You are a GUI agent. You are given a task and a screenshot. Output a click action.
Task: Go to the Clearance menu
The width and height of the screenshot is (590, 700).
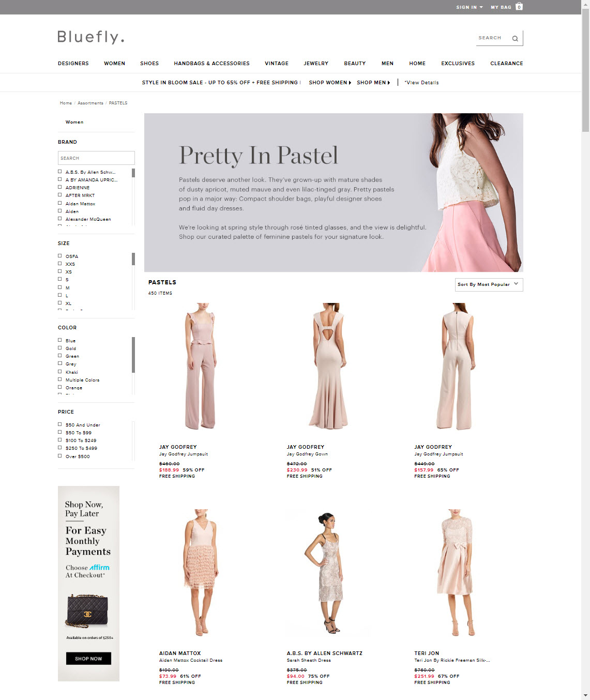click(506, 64)
